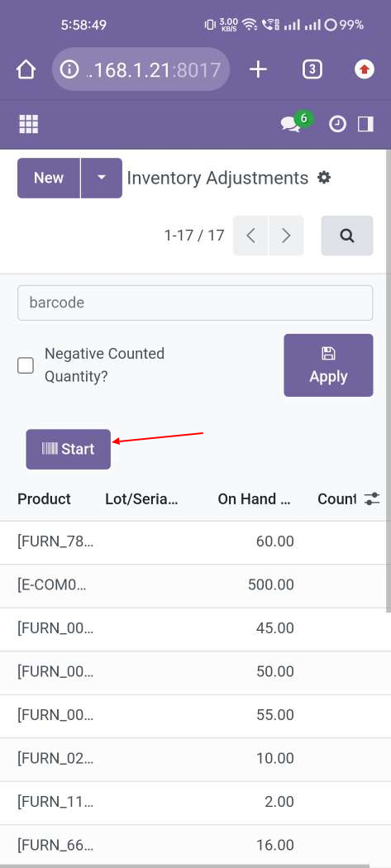Open the browser tab switcher showing 3
The height and width of the screenshot is (868, 391).
click(312, 69)
